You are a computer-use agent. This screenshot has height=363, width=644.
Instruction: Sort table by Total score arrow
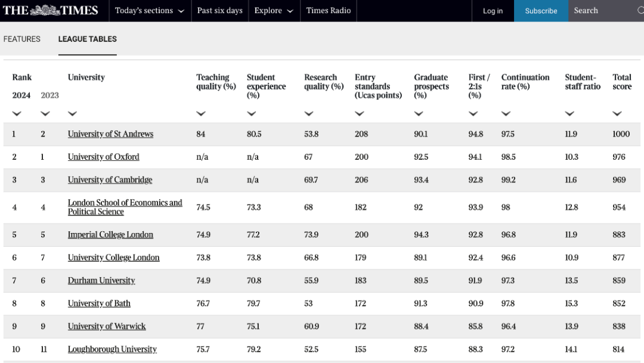click(617, 114)
